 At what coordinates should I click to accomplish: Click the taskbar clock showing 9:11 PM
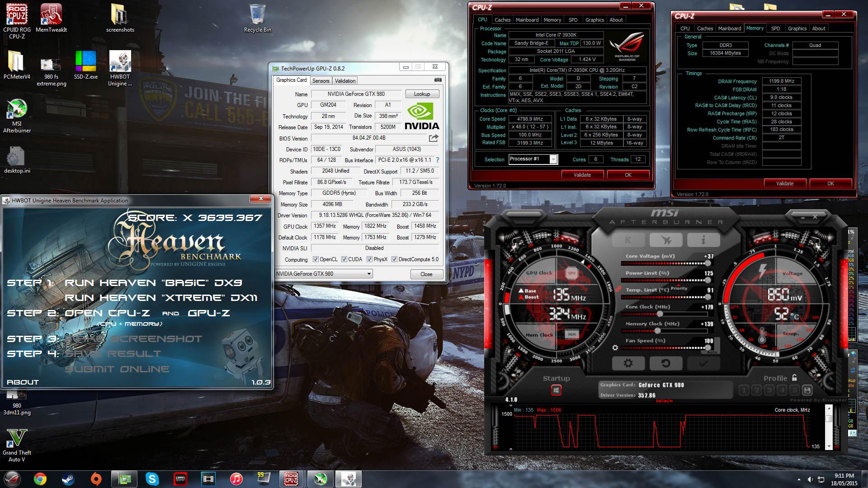pyautogui.click(x=844, y=479)
